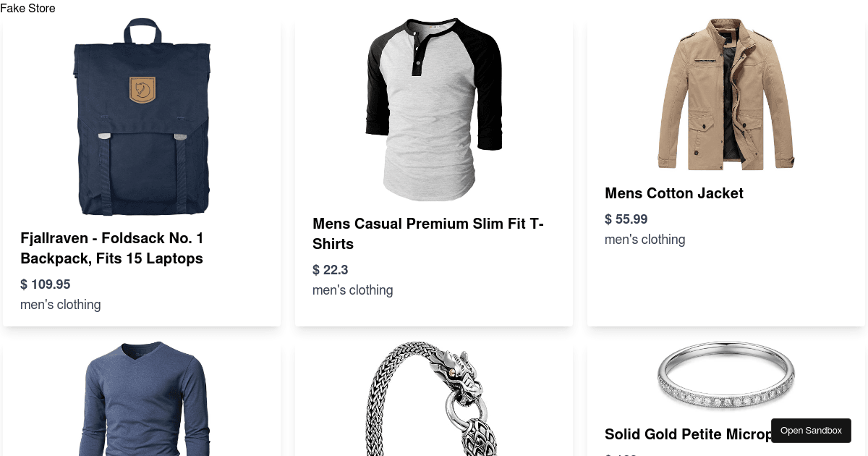Image resolution: width=868 pixels, height=456 pixels.
Task: View the blue long sleeve shirt image
Action: 142,399
